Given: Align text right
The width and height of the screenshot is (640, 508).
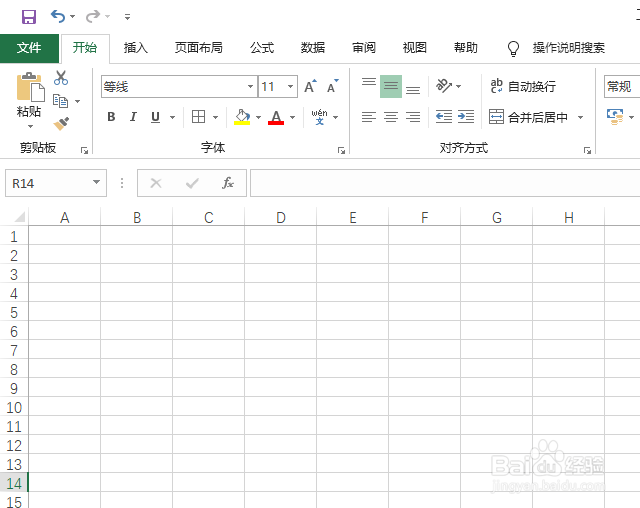Looking at the screenshot, I should coord(413,117).
